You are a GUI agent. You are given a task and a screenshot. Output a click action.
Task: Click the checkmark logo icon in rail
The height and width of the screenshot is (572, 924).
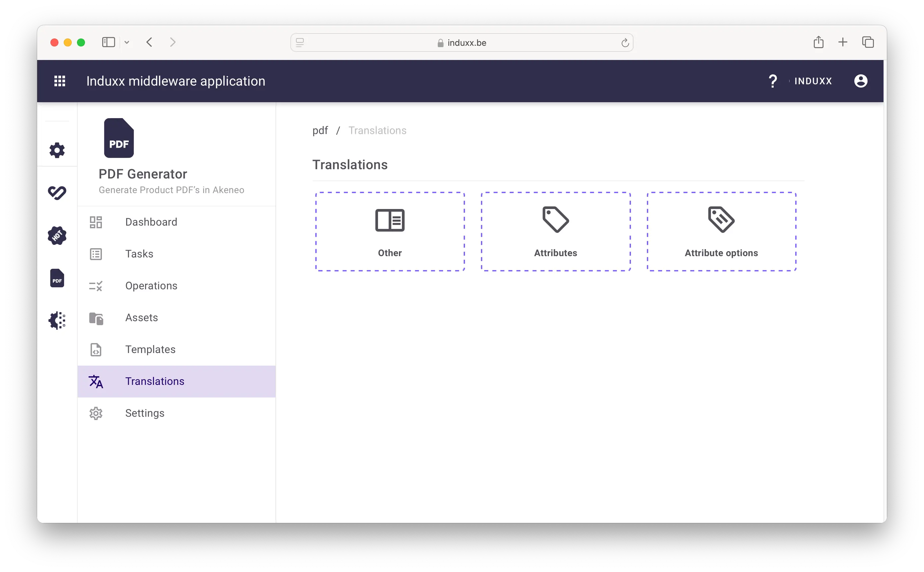57,193
